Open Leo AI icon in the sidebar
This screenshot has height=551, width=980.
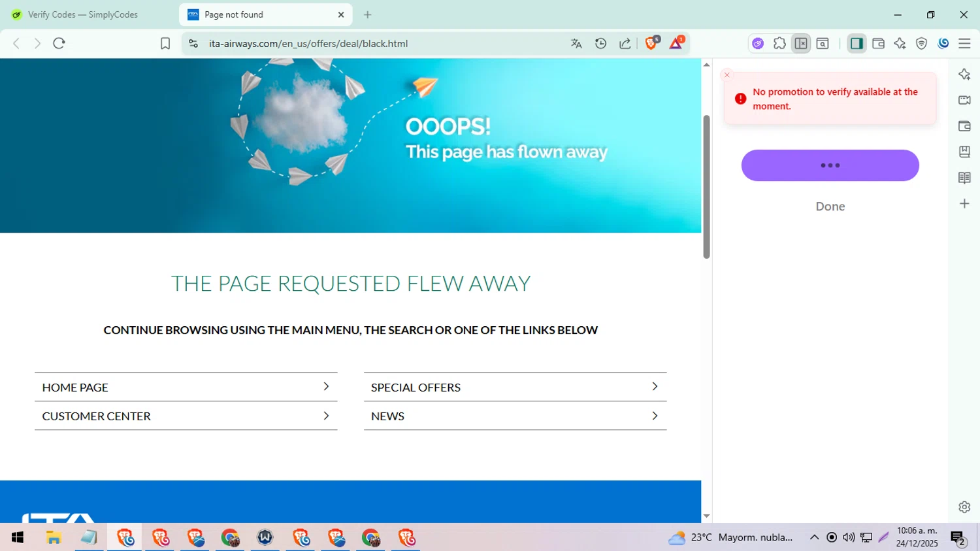[964, 74]
